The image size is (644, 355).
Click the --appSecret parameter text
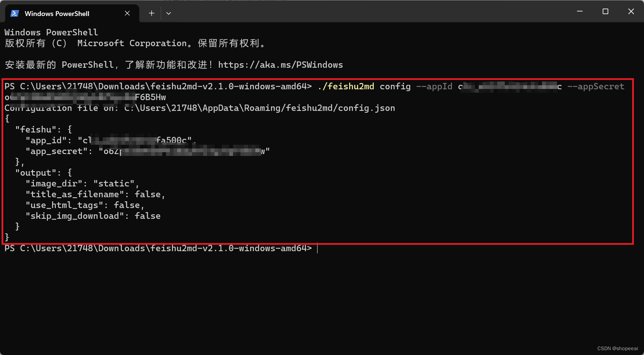(x=596, y=86)
